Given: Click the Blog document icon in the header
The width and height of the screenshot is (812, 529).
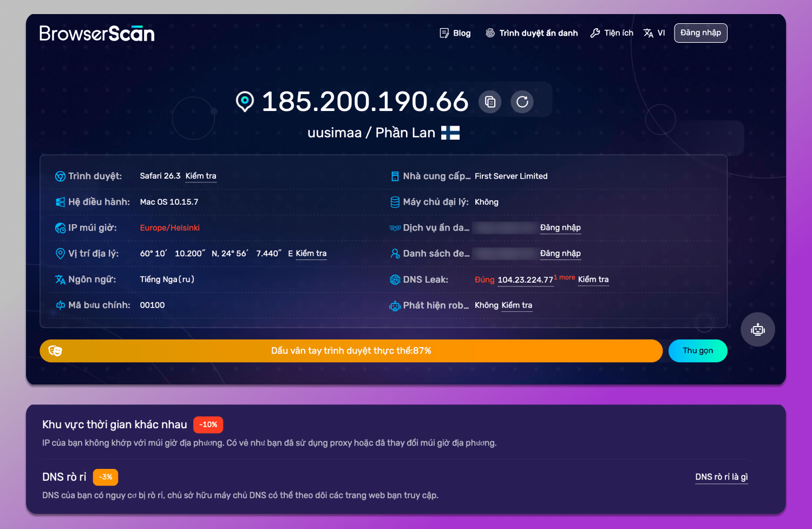Looking at the screenshot, I should click(444, 32).
